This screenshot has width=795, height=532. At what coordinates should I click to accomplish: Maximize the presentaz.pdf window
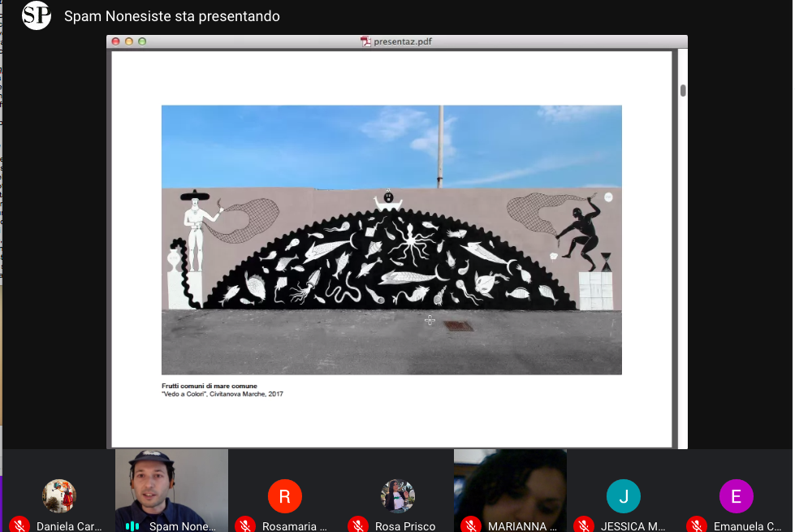(142, 41)
